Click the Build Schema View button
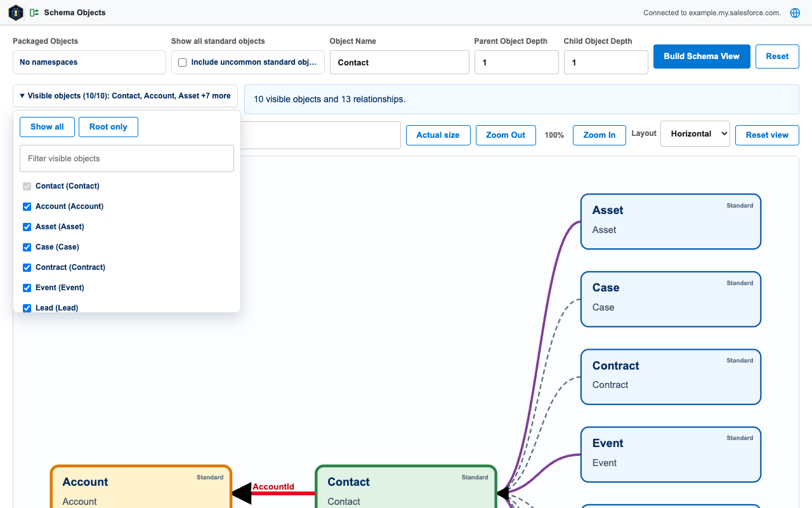 click(702, 57)
